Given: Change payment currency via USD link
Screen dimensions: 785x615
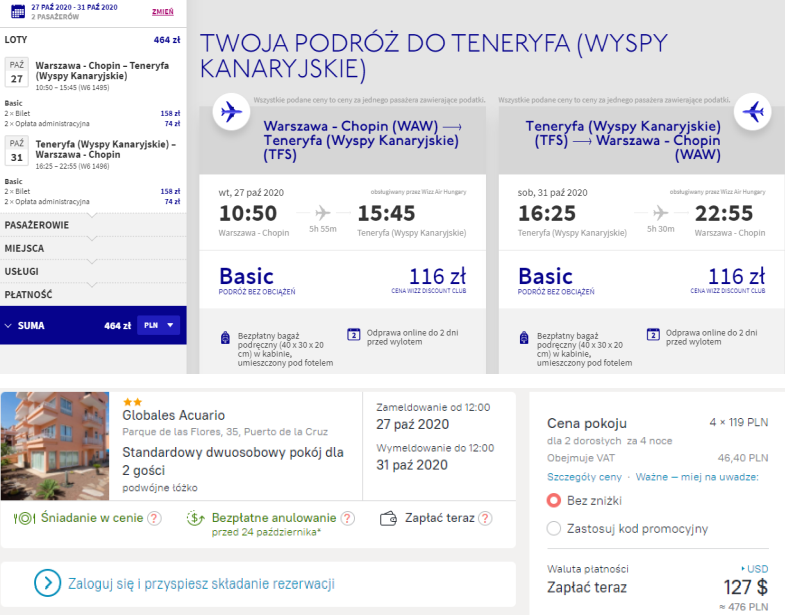Looking at the screenshot, I should (755, 569).
